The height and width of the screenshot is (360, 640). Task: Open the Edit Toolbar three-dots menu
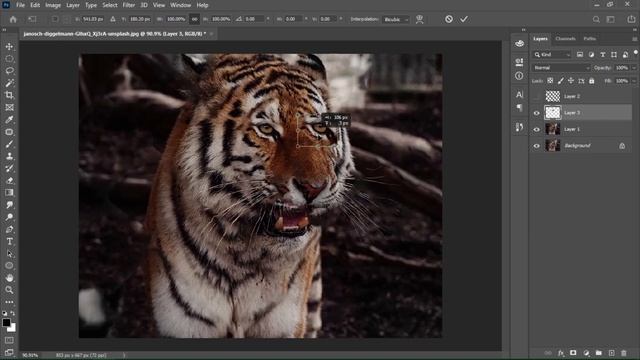tap(9, 302)
